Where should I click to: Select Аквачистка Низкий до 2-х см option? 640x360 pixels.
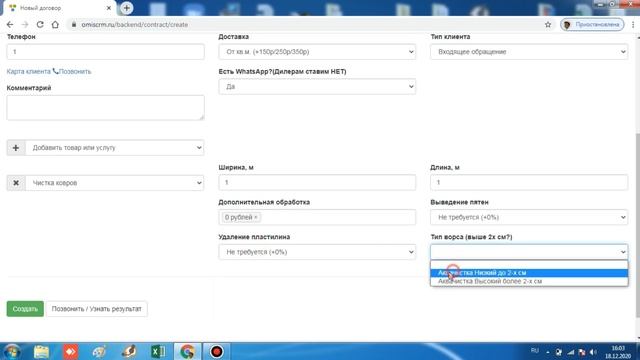pos(529,273)
